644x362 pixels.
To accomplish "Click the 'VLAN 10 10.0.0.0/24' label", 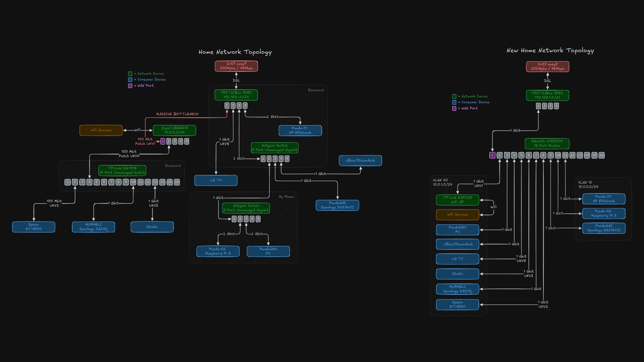I will [x=588, y=184].
